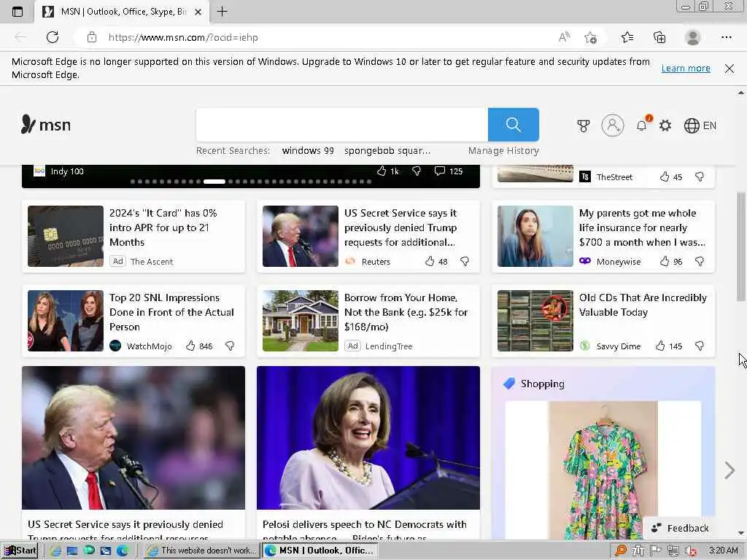
Task: Select MSN Outlook taskbar window button
Action: (x=320, y=551)
